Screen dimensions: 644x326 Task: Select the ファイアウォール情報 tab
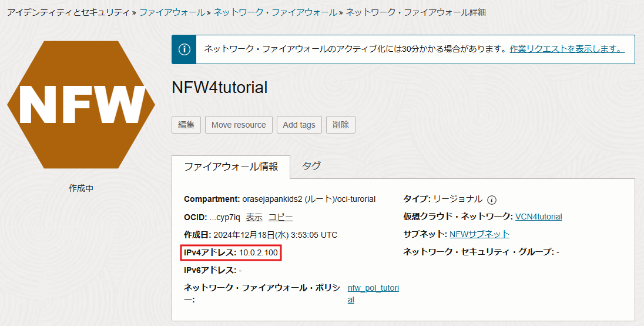[x=231, y=167]
